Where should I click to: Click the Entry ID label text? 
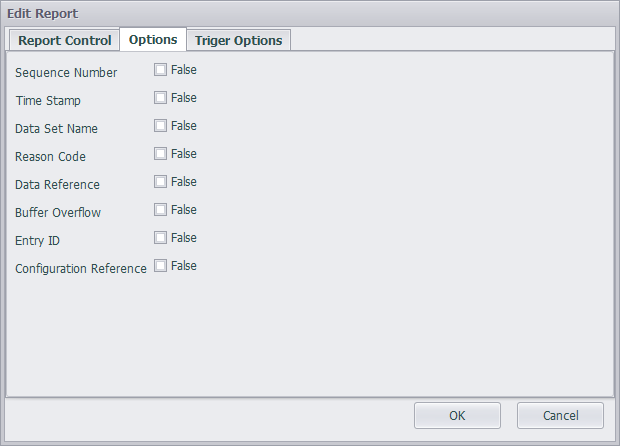pos(38,241)
